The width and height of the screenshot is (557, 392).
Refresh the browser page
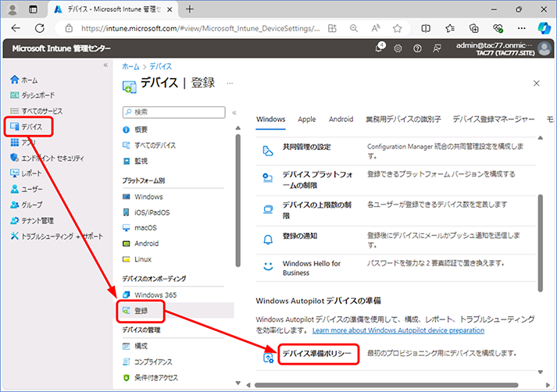tap(40, 28)
